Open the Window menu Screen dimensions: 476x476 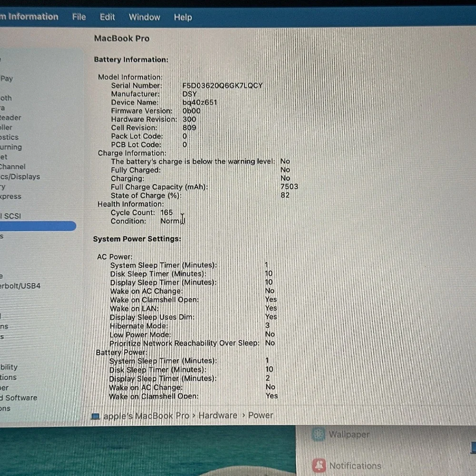tap(145, 17)
